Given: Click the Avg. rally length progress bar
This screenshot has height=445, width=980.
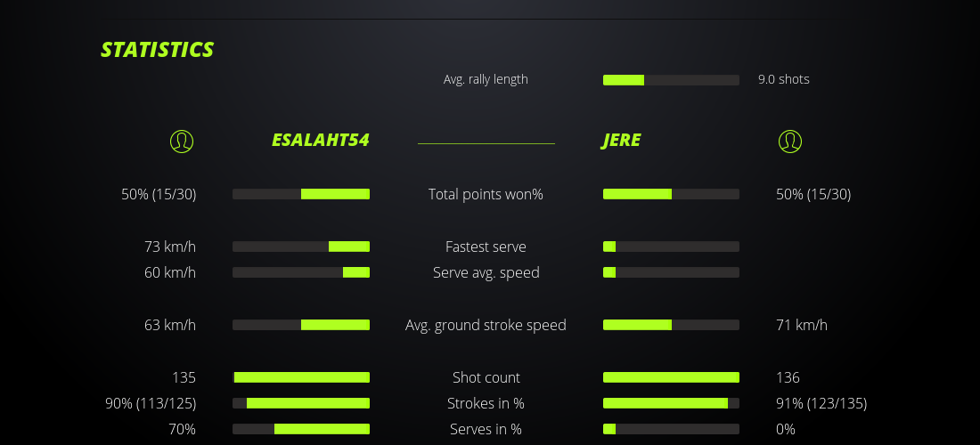Looking at the screenshot, I should (671, 80).
